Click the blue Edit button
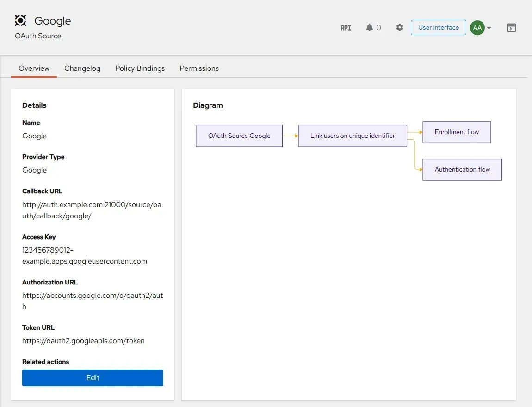The image size is (532, 407). tap(93, 378)
